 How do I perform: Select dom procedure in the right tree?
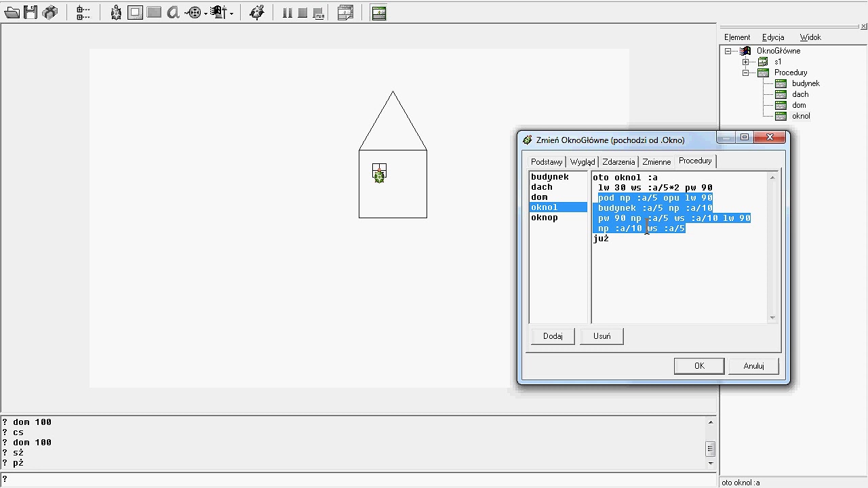coord(799,105)
